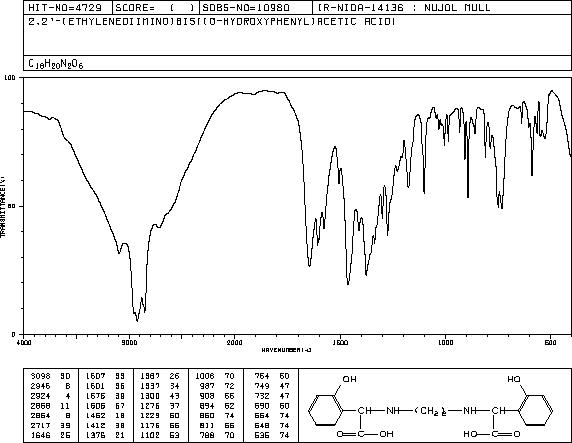Select the peak table row 987
This screenshot has width=572, height=443.
pyautogui.click(x=217, y=386)
